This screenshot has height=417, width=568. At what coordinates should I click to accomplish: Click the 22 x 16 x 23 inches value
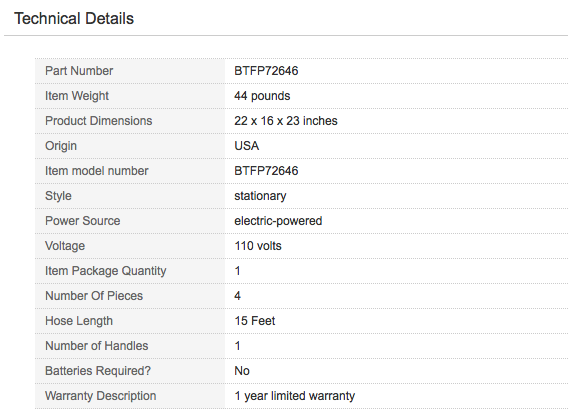286,121
